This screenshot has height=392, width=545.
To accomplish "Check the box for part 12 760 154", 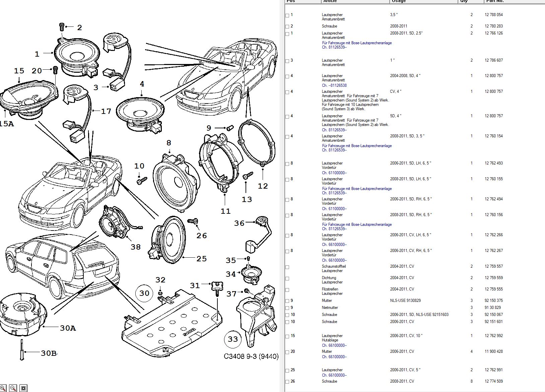I will [287, 137].
